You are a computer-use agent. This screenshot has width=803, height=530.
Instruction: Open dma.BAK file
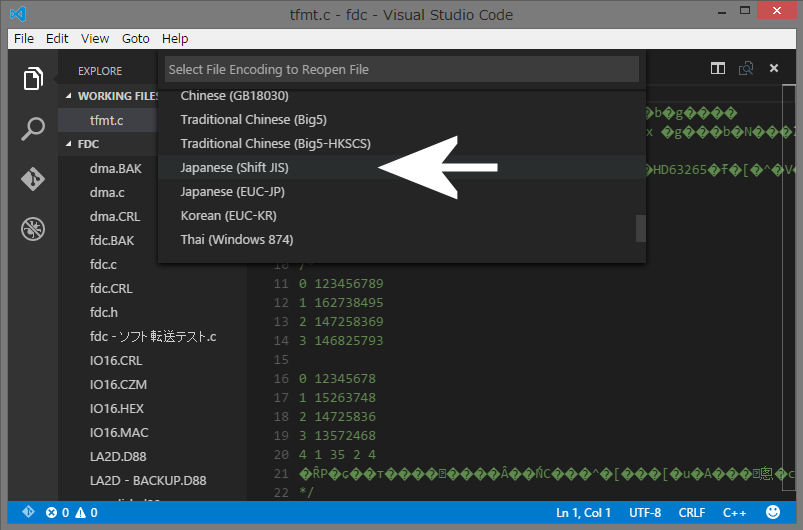(115, 168)
